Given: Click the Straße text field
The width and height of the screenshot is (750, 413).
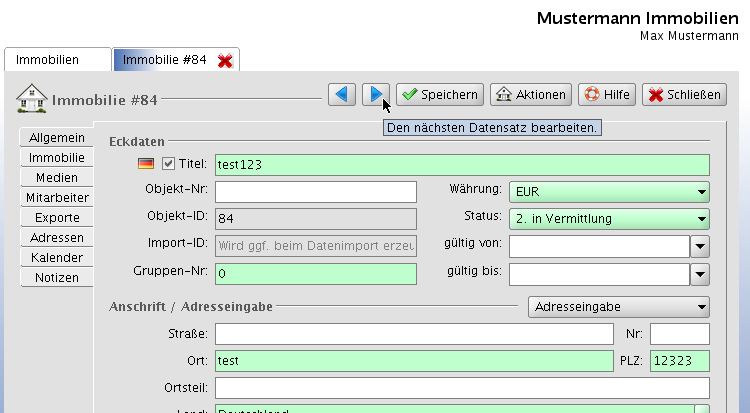Looking at the screenshot, I should (413, 334).
